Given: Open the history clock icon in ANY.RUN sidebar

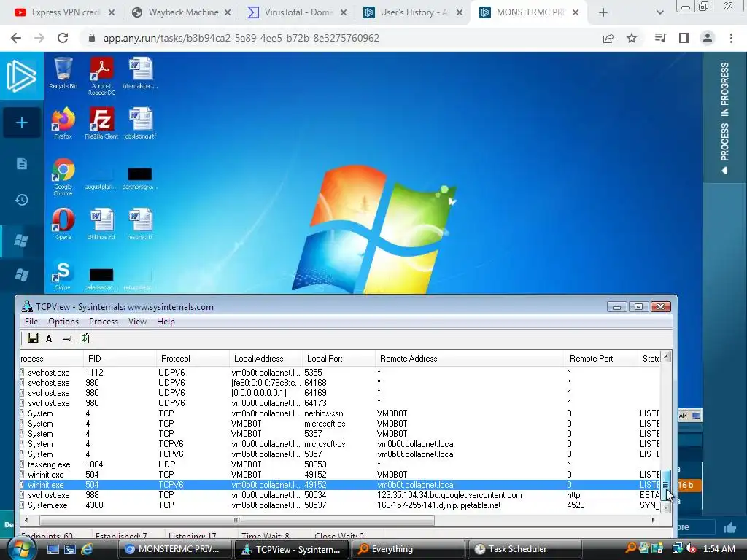Looking at the screenshot, I should (x=21, y=200).
